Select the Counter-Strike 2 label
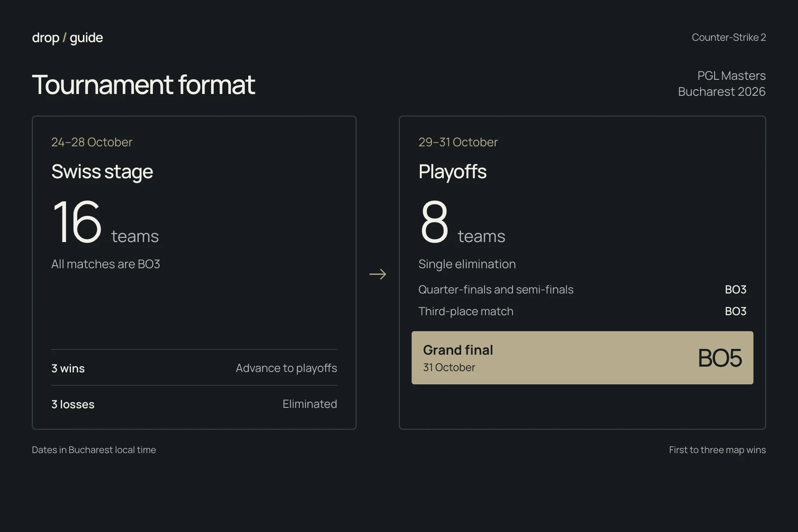Viewport: 798px width, 532px height. 729,37
